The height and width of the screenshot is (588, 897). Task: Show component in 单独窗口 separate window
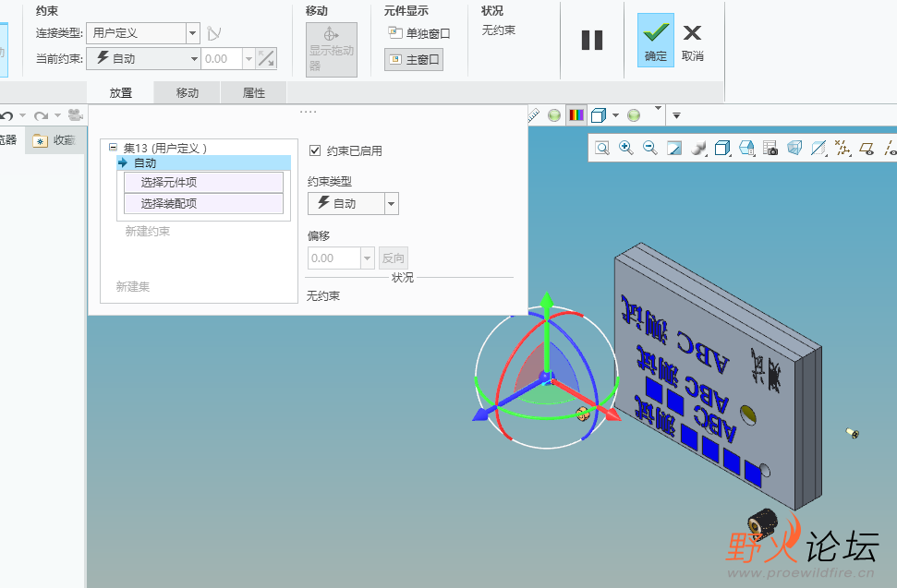(418, 33)
